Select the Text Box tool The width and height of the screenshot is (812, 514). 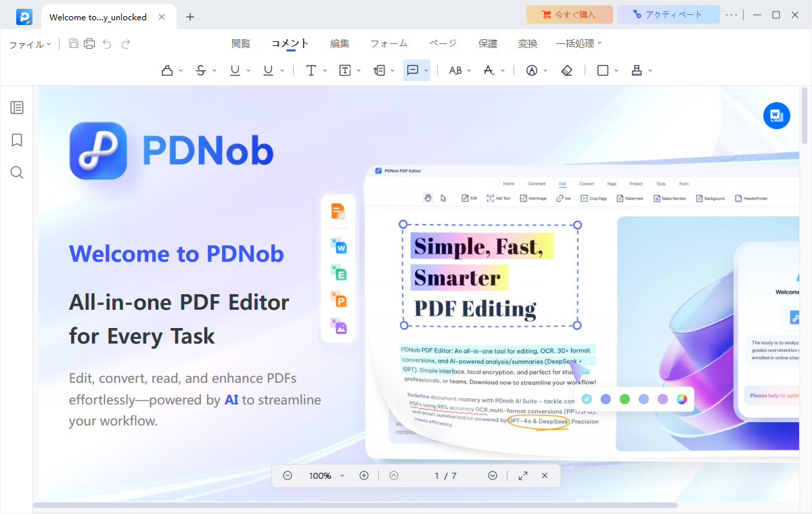coord(345,70)
